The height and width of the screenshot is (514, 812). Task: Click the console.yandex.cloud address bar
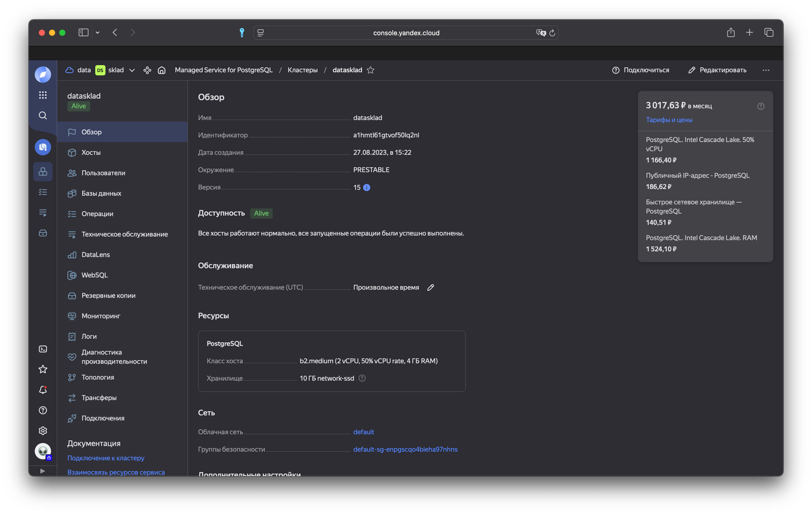point(406,33)
